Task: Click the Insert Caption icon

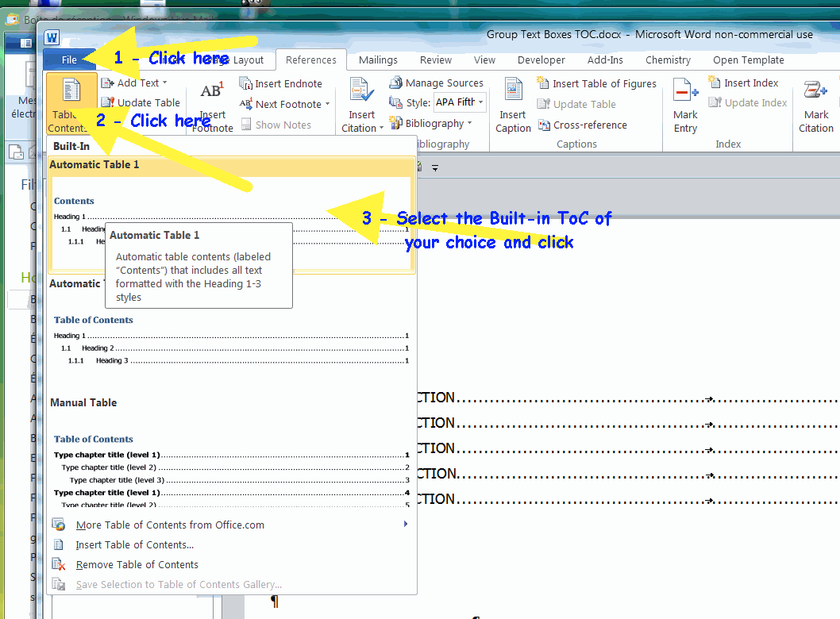Action: point(513,89)
